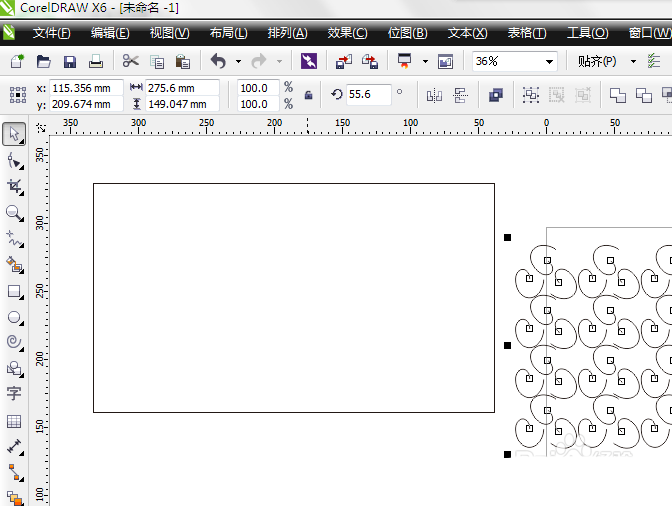Screen dimensions: 672x506
Task: Open the 编辑(E) menu
Action: 110,33
